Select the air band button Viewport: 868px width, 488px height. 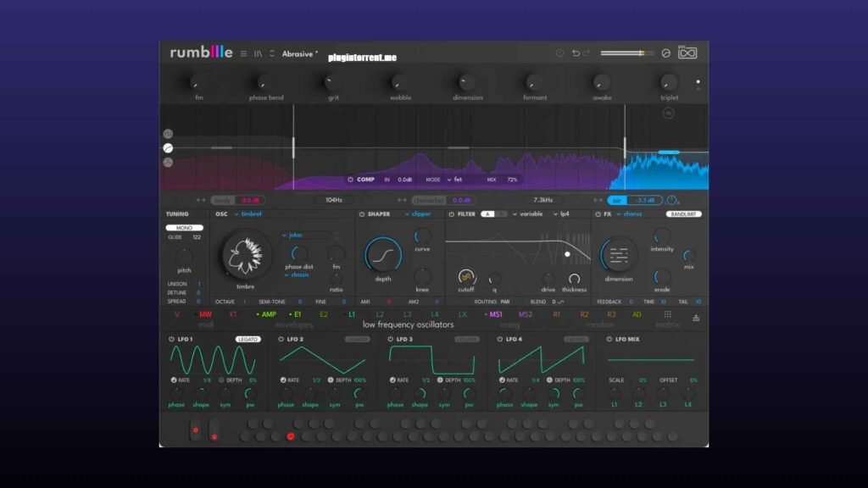pos(617,200)
